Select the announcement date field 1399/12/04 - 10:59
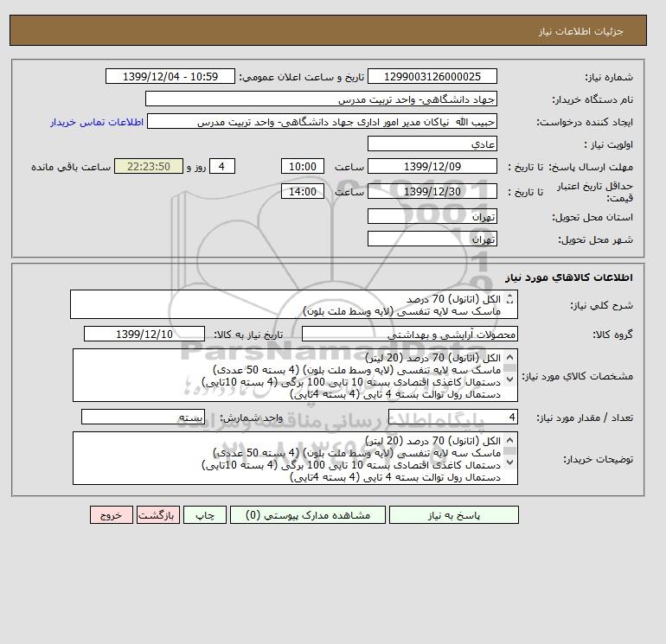Viewport: 666px width, 644px height. 170,76
